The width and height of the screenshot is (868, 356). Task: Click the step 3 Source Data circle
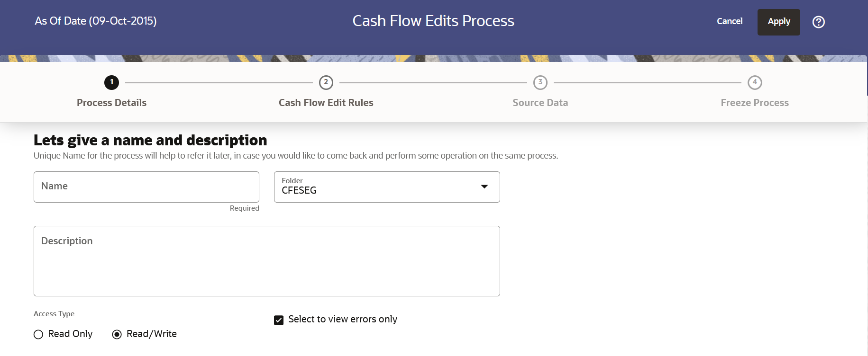(540, 82)
